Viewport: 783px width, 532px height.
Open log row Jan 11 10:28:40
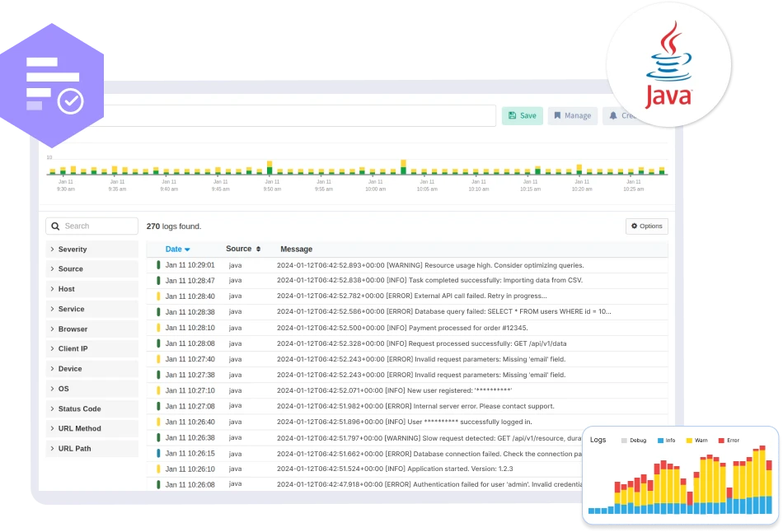407,296
